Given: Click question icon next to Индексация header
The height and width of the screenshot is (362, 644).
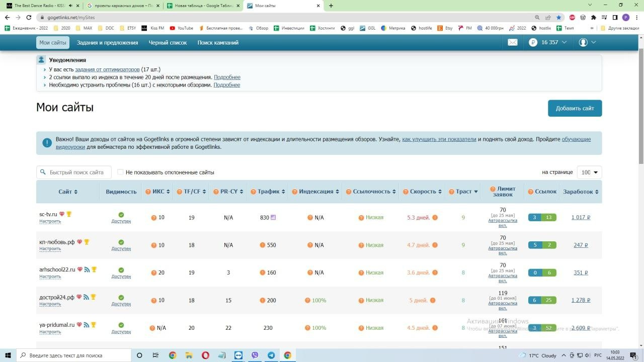Looking at the screenshot, I should [294, 192].
